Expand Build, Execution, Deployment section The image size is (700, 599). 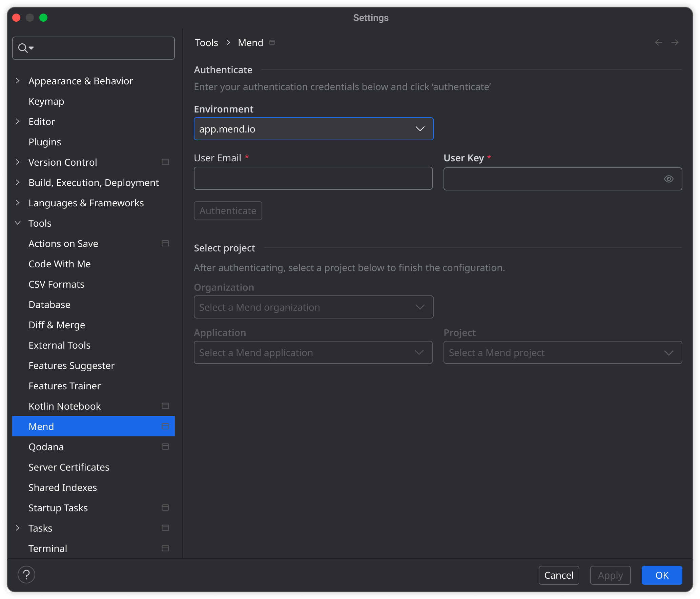(x=18, y=182)
